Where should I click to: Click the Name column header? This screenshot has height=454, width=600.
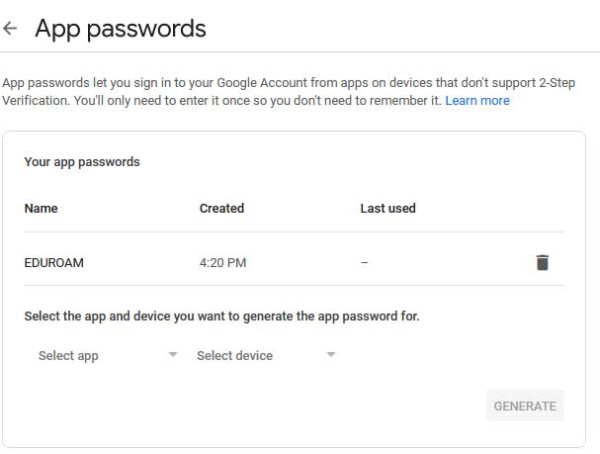pos(41,208)
